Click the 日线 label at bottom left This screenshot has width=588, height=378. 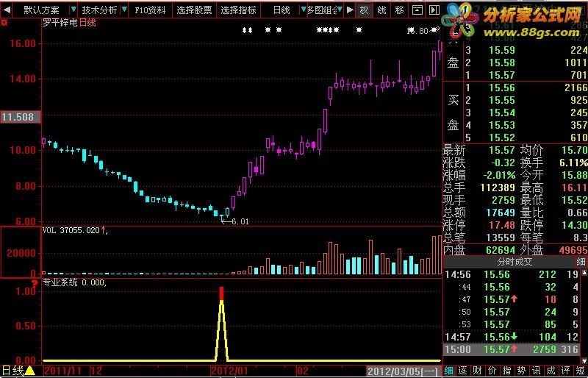(x=12, y=371)
